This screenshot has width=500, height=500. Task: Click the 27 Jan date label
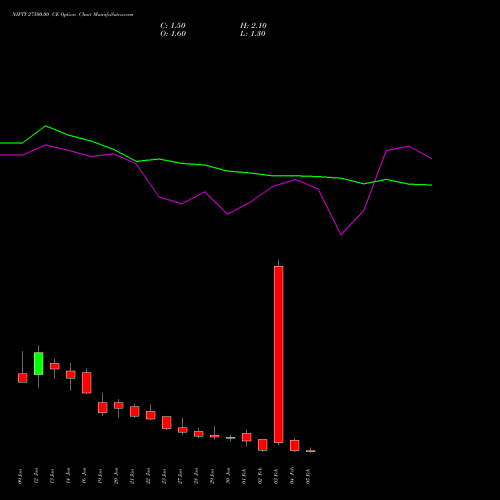pos(181,476)
